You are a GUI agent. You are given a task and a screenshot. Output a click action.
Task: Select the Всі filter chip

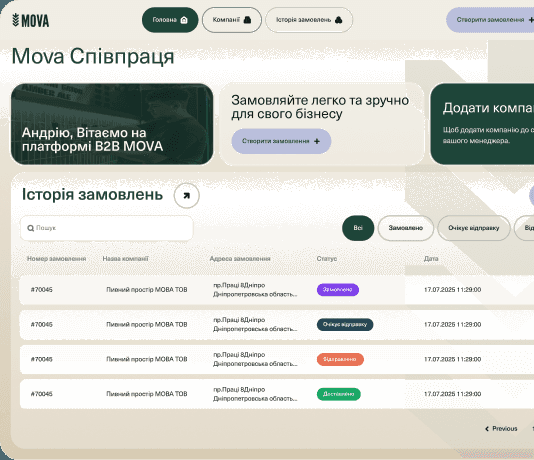pyautogui.click(x=358, y=228)
